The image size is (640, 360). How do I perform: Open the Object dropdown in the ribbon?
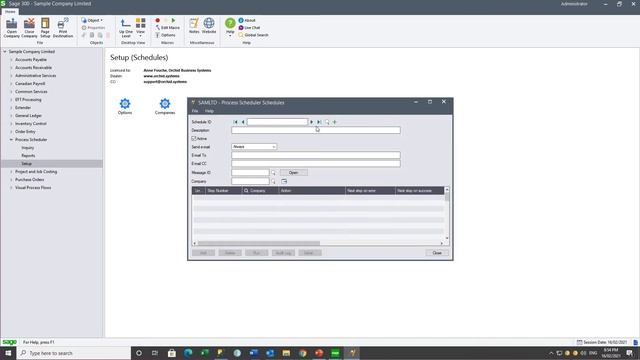(x=92, y=20)
